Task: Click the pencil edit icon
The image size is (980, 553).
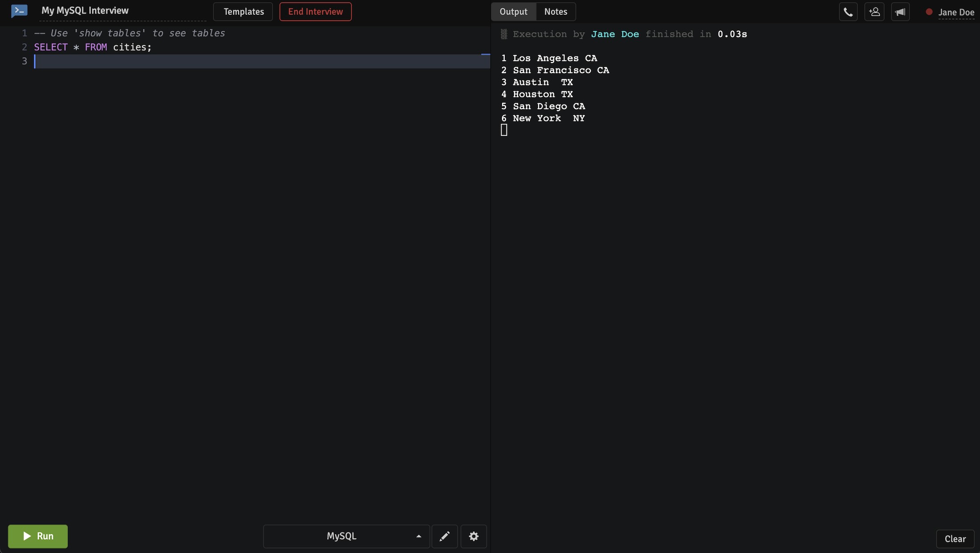Action: [445, 536]
